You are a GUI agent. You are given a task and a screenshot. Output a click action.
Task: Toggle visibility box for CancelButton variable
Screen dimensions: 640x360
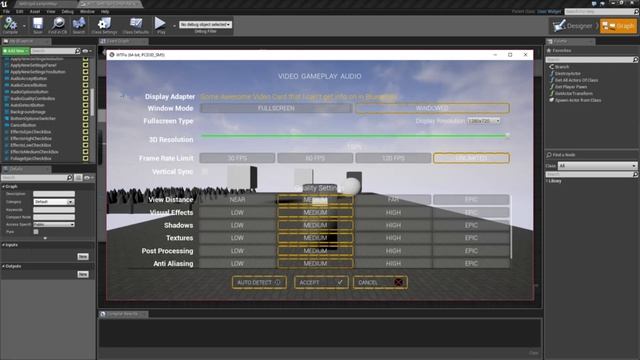85,125
